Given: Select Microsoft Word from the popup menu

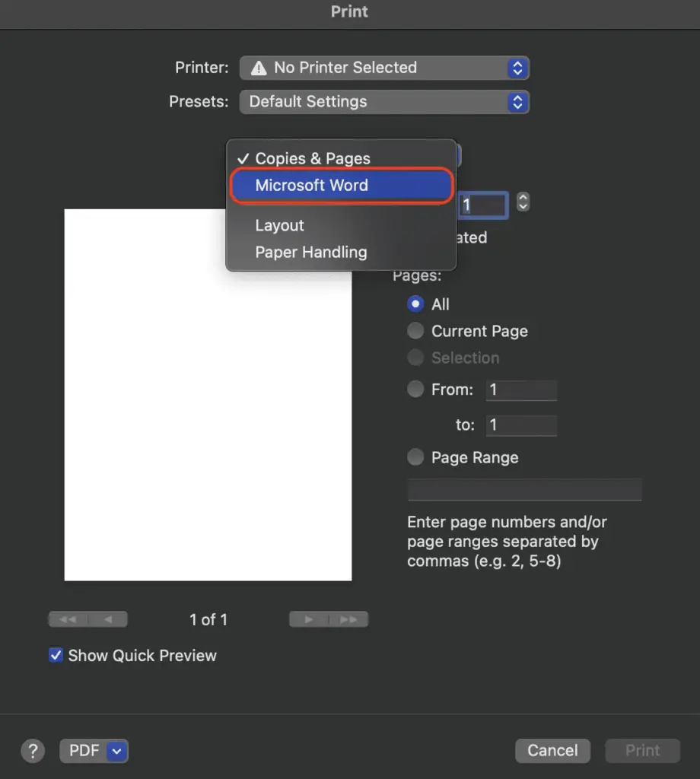Looking at the screenshot, I should coord(341,186).
